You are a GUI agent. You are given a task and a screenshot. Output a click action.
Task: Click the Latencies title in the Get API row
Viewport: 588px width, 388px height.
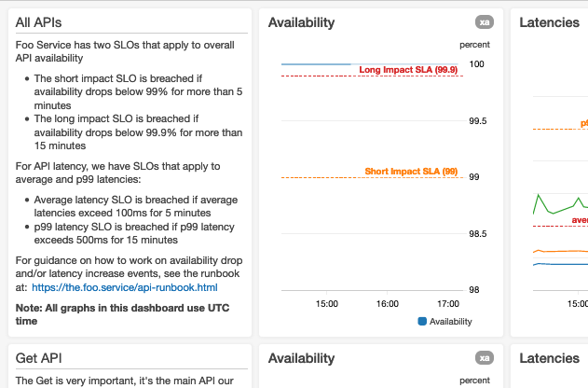549,358
